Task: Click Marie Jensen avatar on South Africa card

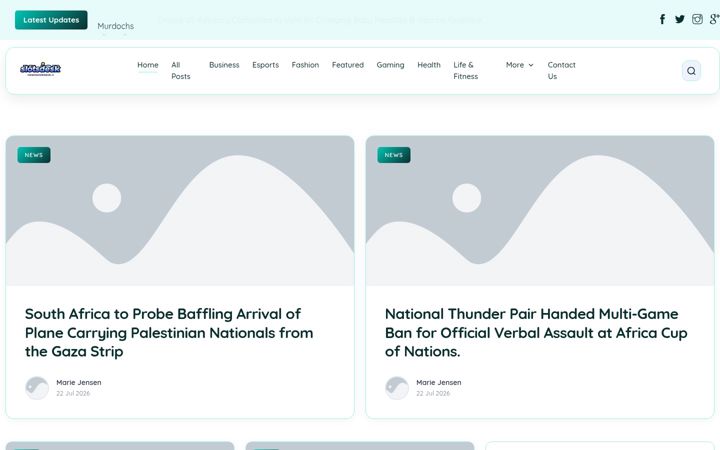Action: pos(37,388)
